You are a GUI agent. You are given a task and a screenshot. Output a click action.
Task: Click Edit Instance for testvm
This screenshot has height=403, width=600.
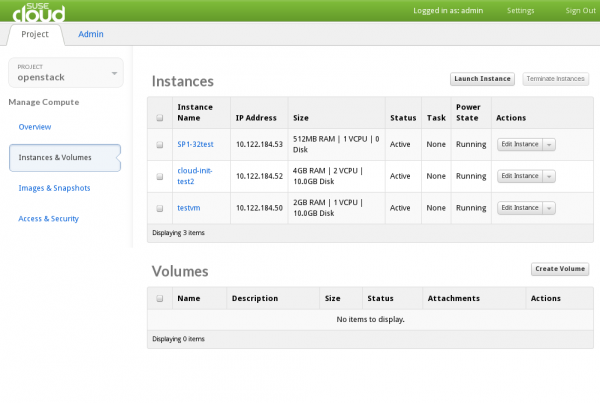520,208
